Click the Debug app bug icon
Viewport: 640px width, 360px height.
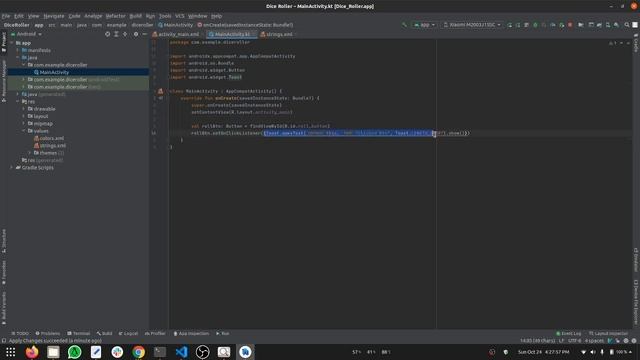[535, 25]
